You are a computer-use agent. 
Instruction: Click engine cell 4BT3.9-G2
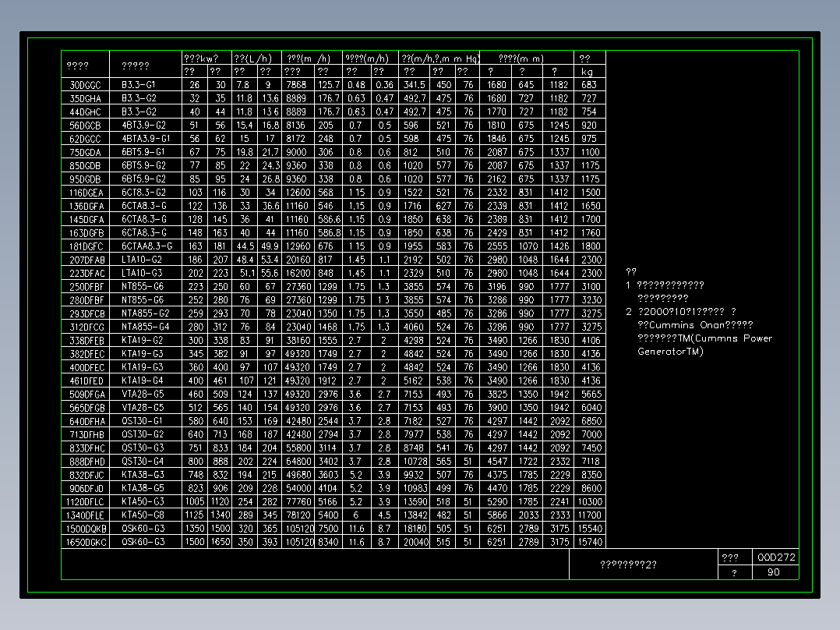pos(146,125)
